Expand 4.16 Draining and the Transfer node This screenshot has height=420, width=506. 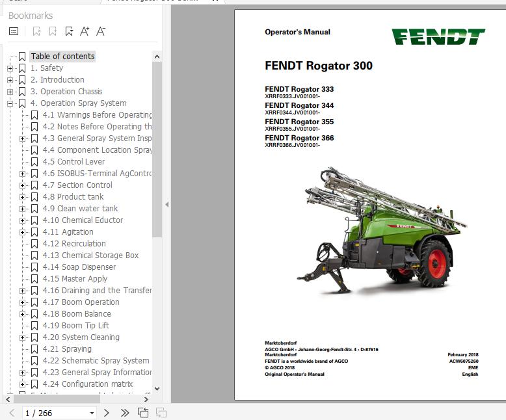click(22, 291)
